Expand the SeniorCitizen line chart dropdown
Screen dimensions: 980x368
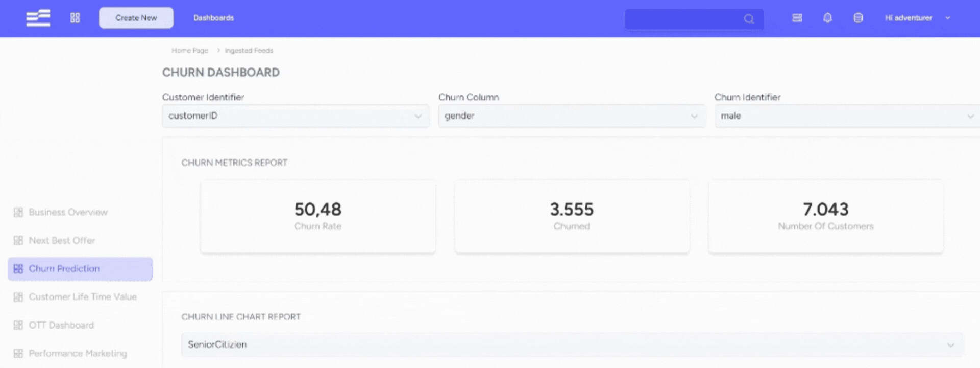click(572, 344)
